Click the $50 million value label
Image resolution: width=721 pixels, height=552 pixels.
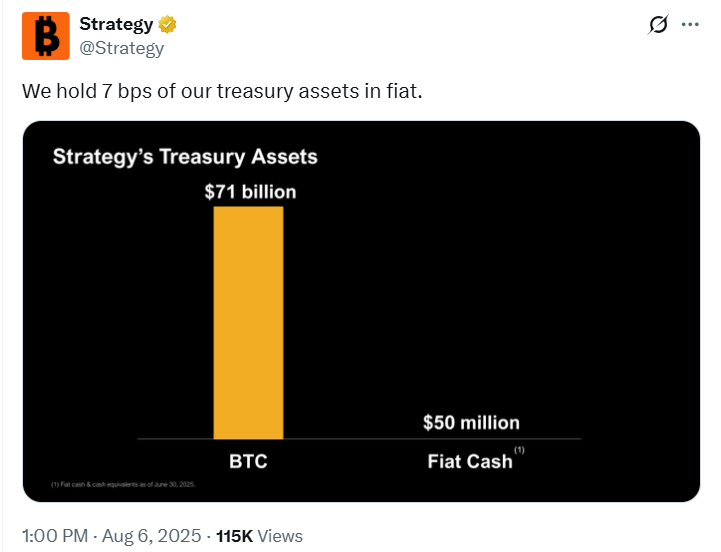pos(471,422)
